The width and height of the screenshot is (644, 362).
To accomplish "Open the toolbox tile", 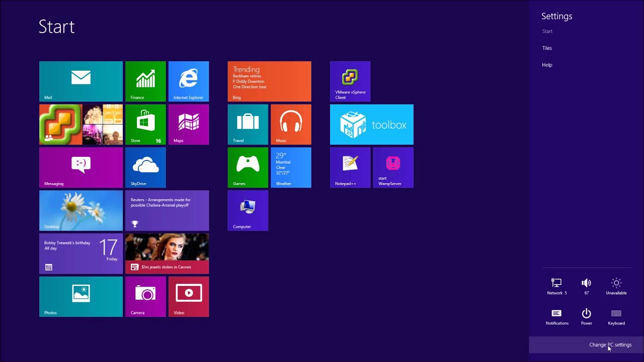I will click(x=372, y=125).
